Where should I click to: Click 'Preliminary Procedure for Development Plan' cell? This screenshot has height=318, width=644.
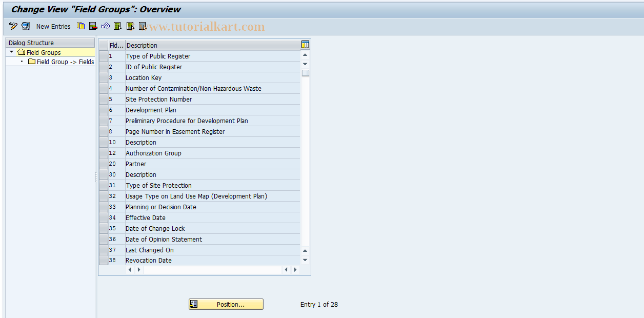click(x=213, y=121)
